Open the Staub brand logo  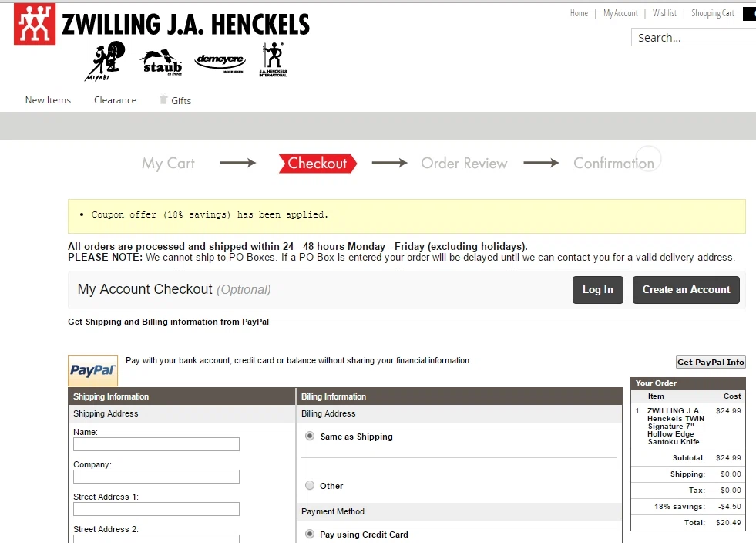(162, 62)
